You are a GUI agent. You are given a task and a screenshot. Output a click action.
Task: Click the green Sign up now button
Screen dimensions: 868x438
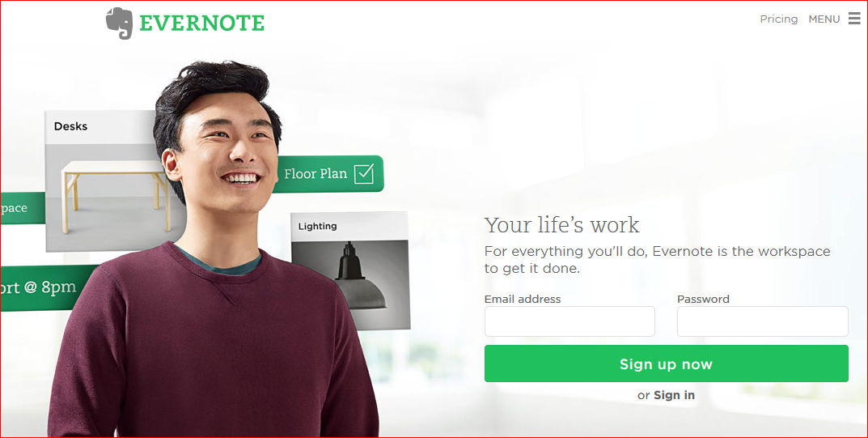tap(666, 364)
